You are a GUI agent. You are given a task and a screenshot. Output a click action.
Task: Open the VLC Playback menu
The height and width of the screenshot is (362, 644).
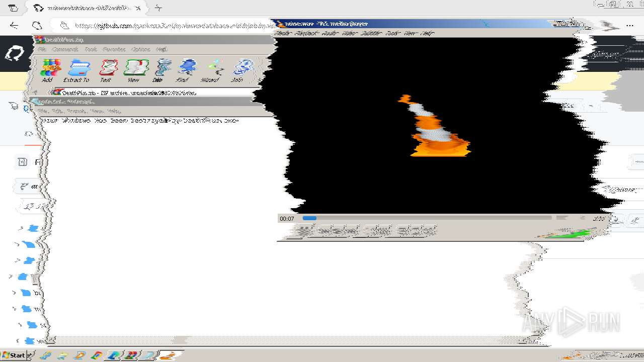[x=307, y=33]
